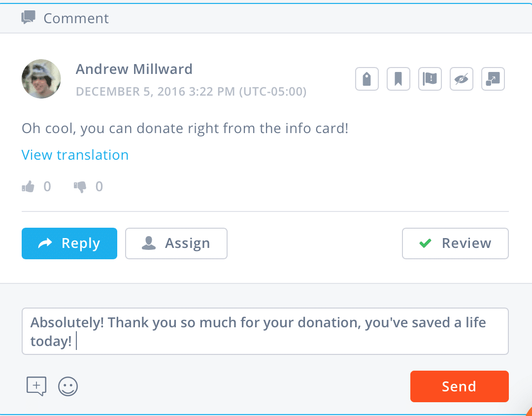The width and height of the screenshot is (532, 416).
Task: Click the View translation link
Action: click(75, 155)
